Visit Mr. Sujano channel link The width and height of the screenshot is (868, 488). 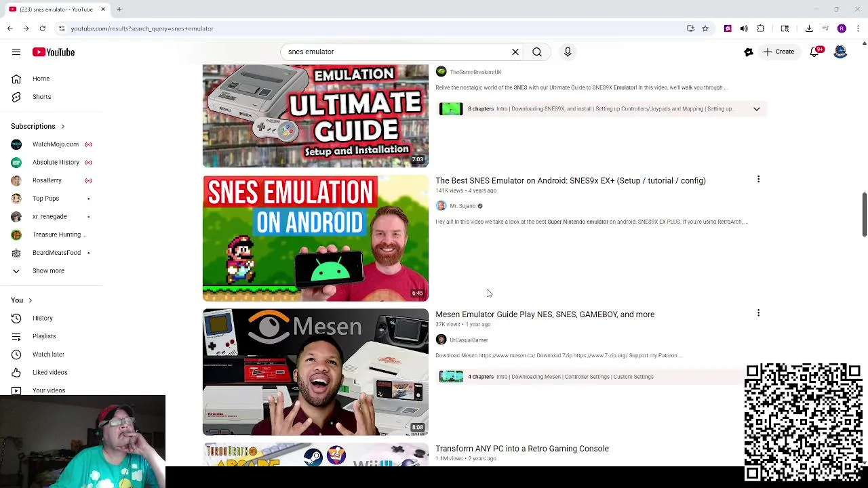coord(462,206)
